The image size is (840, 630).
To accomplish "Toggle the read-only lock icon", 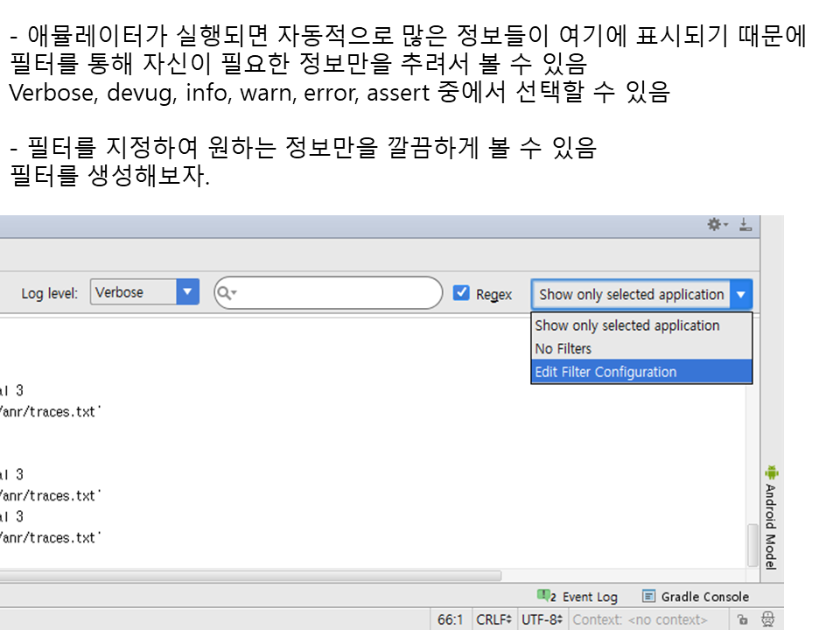I will click(x=742, y=619).
